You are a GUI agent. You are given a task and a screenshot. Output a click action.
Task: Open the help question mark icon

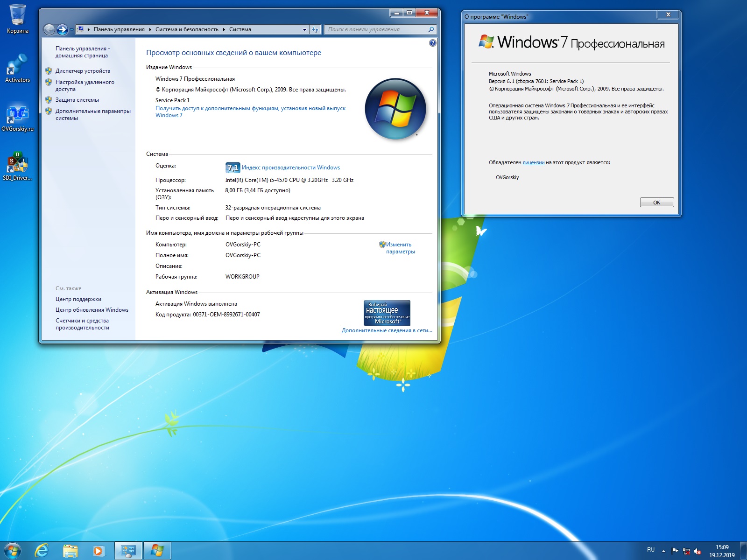432,43
